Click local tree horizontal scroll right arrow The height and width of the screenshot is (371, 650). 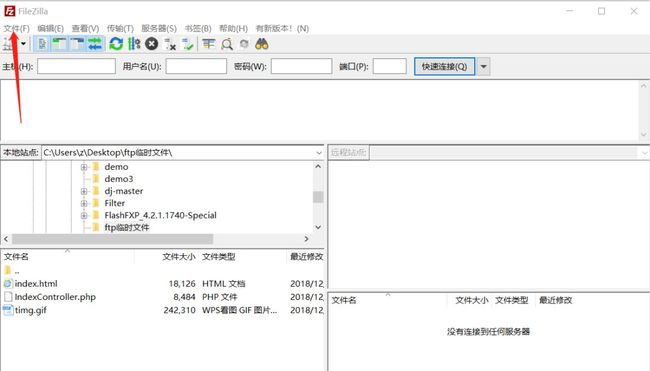click(306, 239)
